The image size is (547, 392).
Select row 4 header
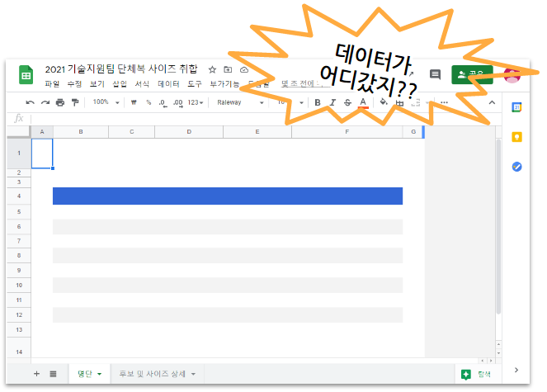click(x=19, y=196)
